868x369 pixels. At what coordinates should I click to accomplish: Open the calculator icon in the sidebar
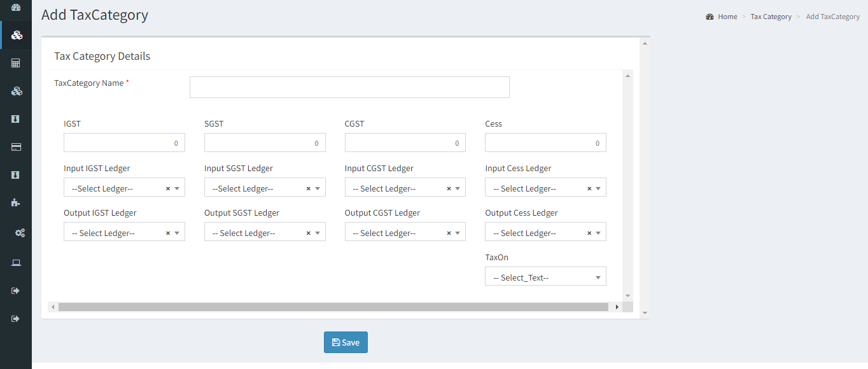pos(16,63)
